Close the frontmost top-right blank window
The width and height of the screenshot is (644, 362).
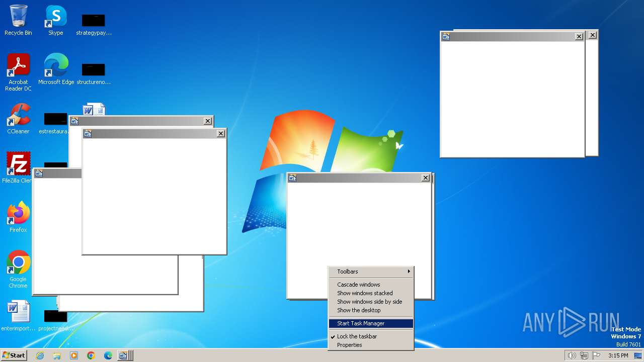click(579, 36)
